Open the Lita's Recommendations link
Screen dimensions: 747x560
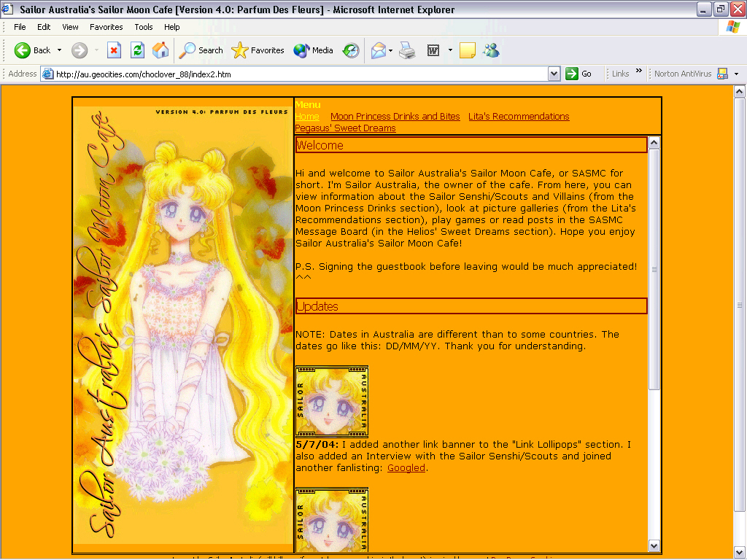coord(519,117)
